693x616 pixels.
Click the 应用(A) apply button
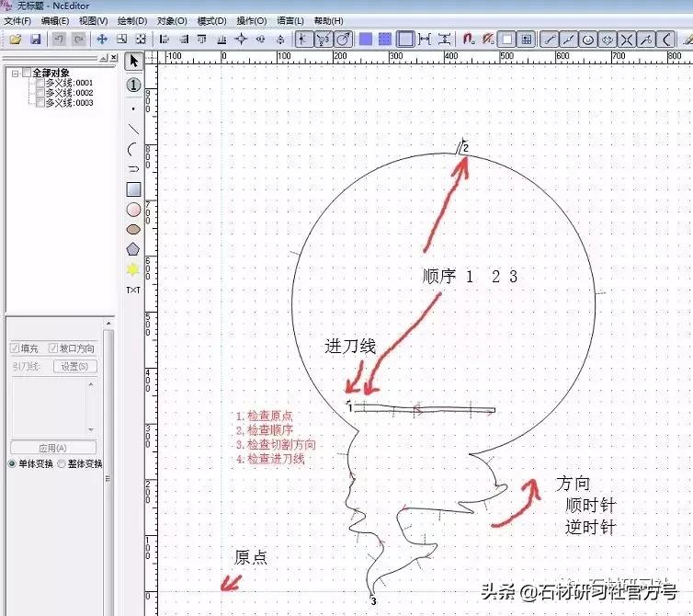tap(53, 448)
